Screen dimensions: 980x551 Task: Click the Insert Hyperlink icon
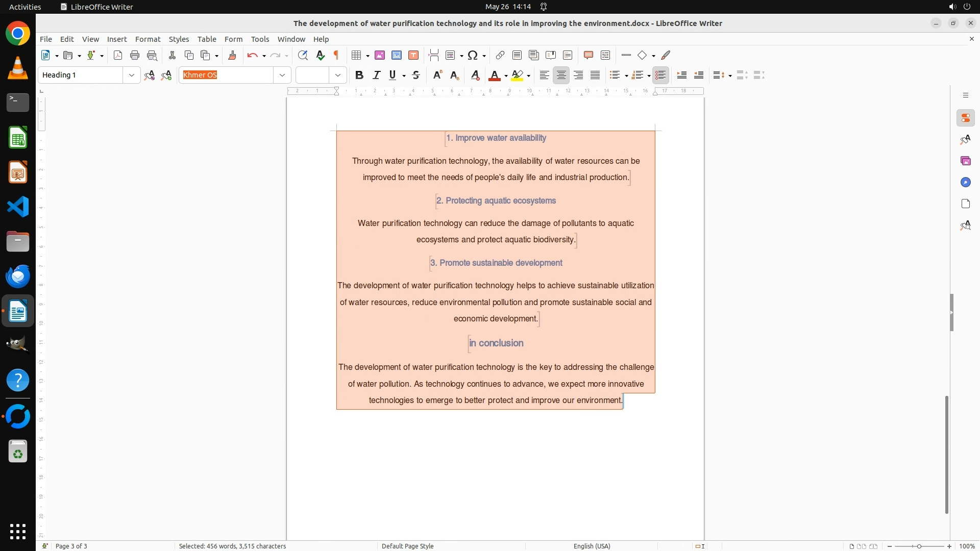coord(500,56)
